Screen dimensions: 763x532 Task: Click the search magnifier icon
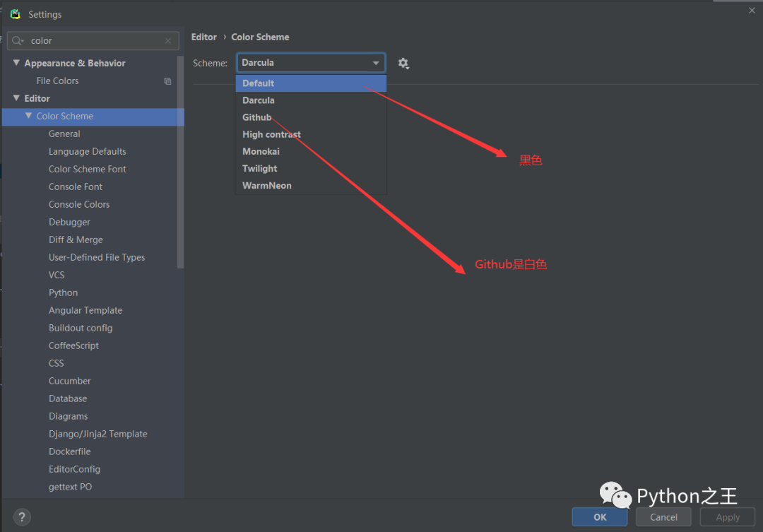tap(18, 41)
